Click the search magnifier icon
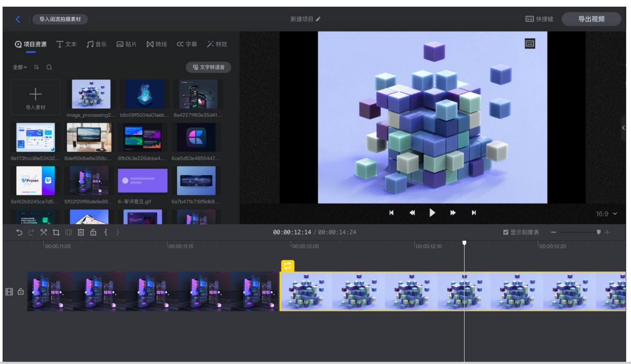Image resolution: width=631 pixels, height=364 pixels. pyautogui.click(x=49, y=67)
